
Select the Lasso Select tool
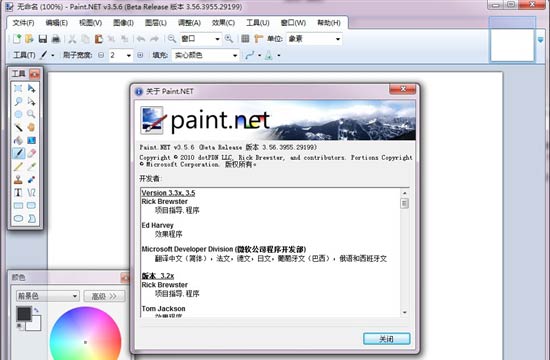(x=18, y=101)
